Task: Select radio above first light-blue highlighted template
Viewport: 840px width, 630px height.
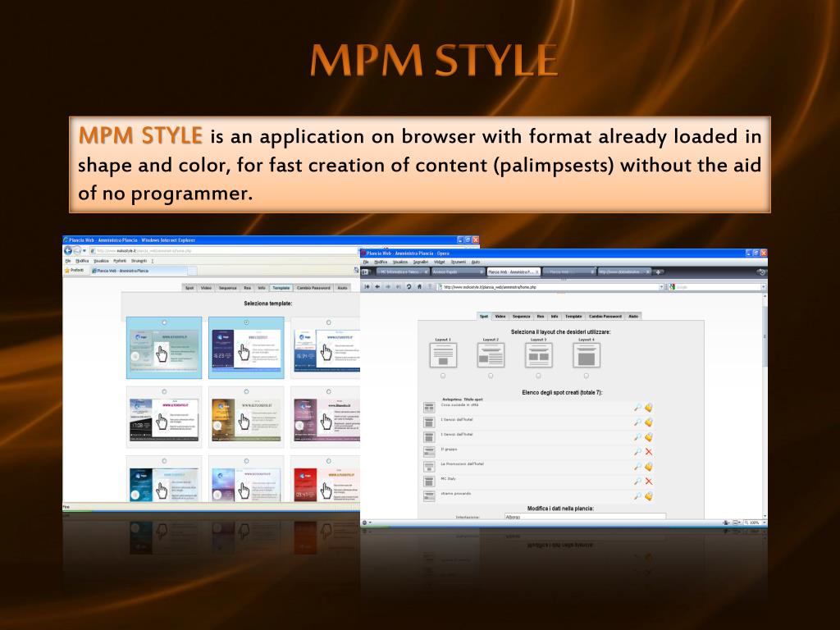Action: tap(164, 322)
